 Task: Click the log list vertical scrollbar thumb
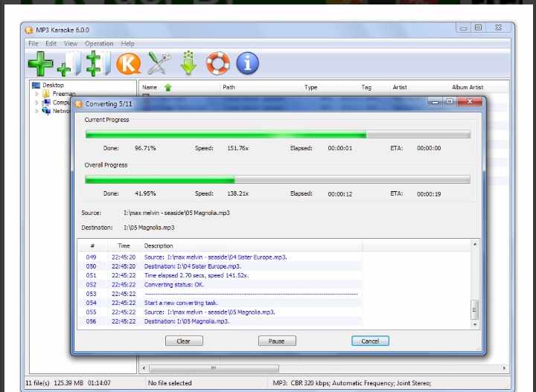pyautogui.click(x=474, y=309)
